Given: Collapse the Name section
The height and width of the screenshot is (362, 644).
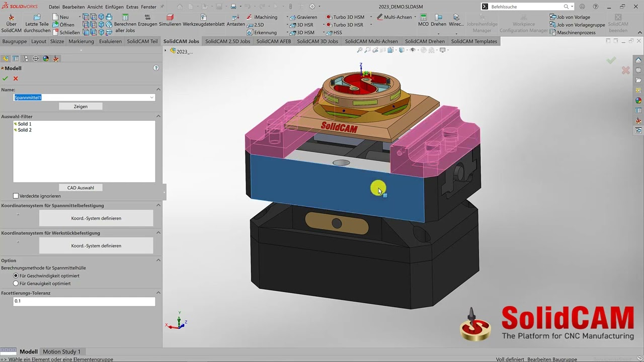Looking at the screenshot, I should (x=158, y=89).
